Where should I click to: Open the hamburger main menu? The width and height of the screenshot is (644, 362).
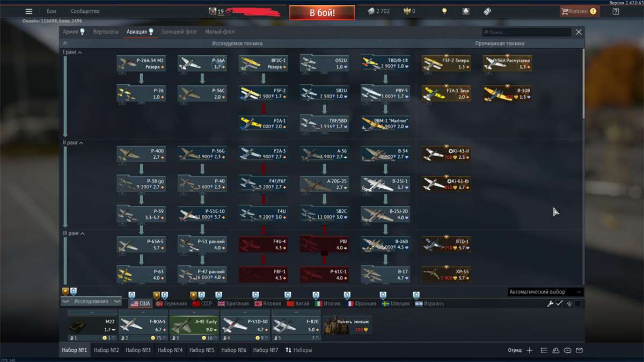[x=29, y=11]
